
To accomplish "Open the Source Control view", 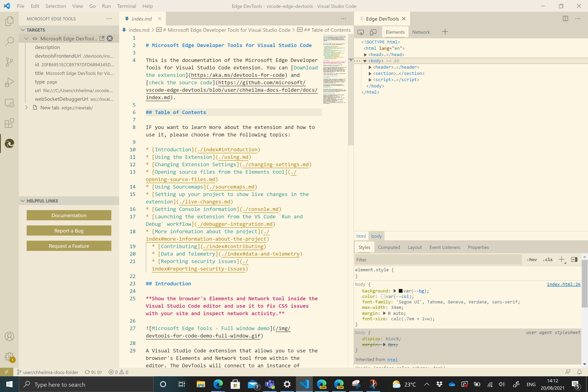I will click(9, 62).
